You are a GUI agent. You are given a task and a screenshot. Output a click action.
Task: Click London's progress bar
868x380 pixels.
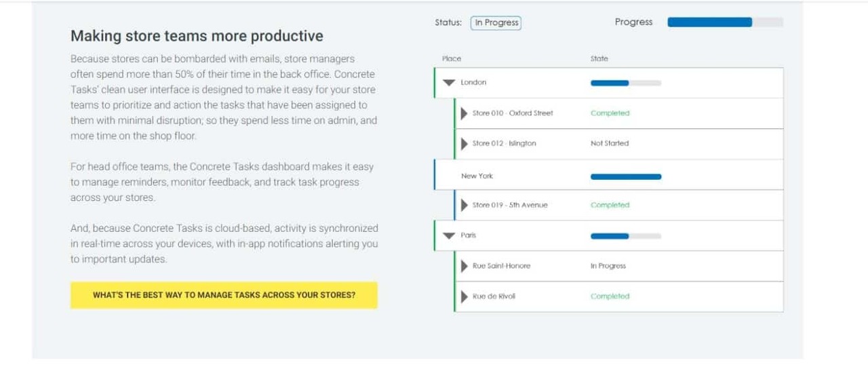[625, 83]
